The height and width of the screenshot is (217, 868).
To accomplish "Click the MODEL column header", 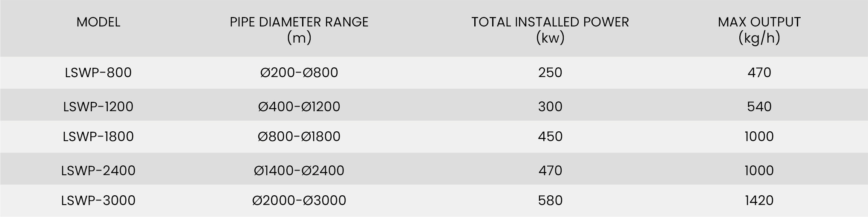I will click(98, 22).
